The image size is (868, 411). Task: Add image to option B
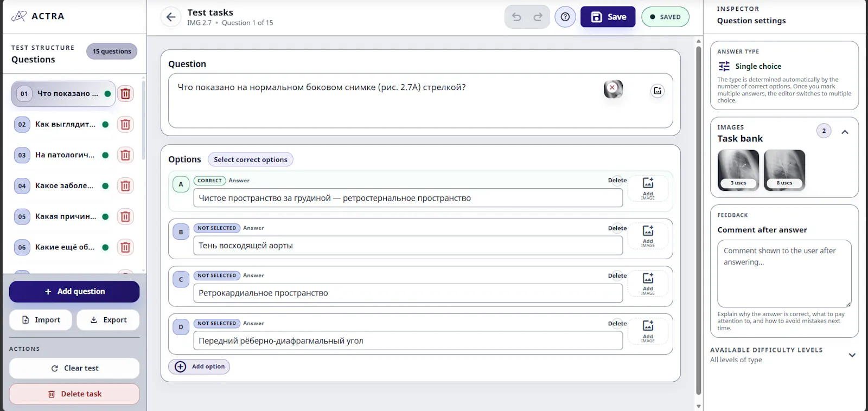pyautogui.click(x=648, y=236)
